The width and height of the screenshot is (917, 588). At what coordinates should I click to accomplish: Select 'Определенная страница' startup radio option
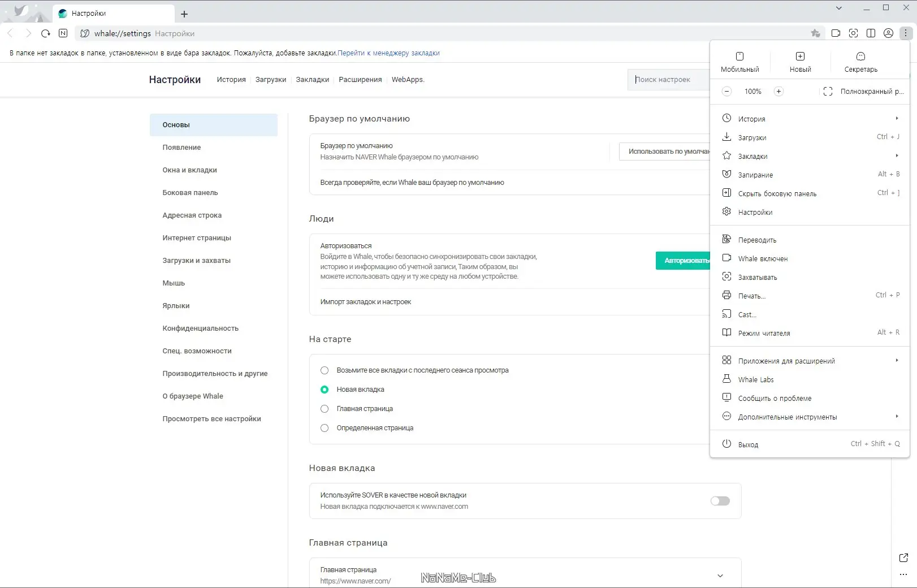325,428
